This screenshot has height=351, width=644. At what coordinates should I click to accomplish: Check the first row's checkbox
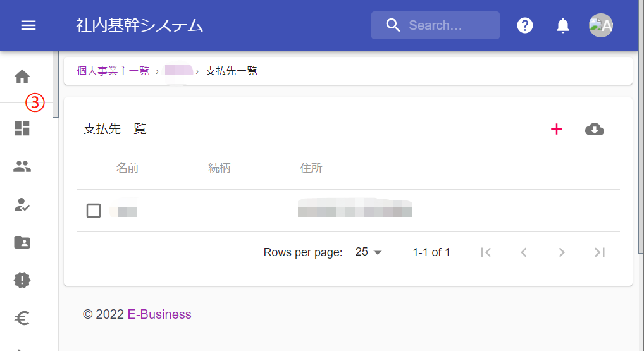pos(94,211)
